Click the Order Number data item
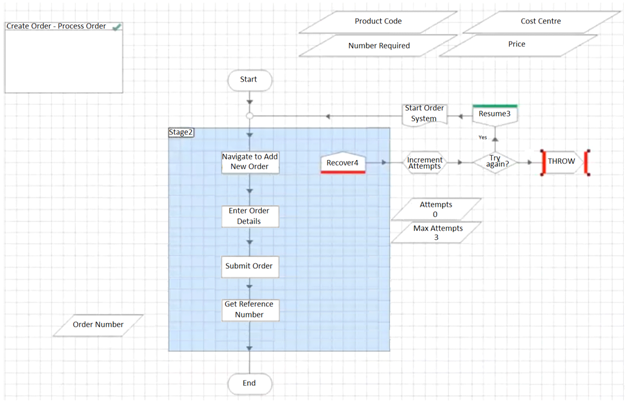The width and height of the screenshot is (628, 404). (x=98, y=325)
